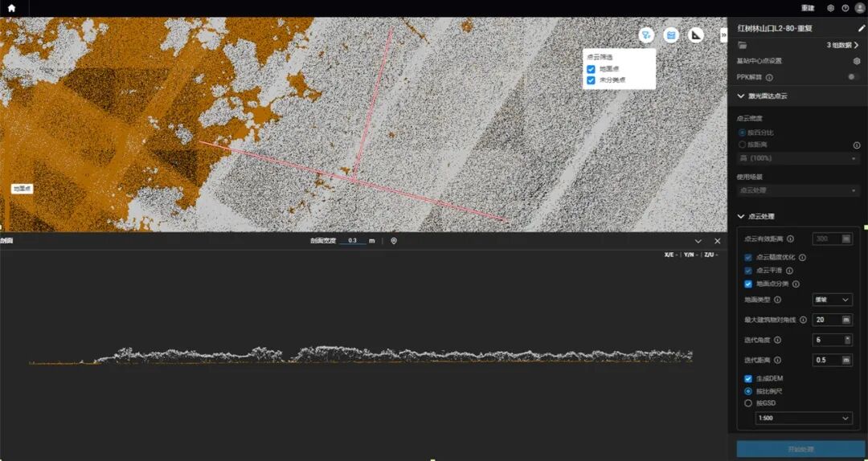Click the profile width 0.3 input field
The height and width of the screenshot is (461, 868).
tap(353, 241)
